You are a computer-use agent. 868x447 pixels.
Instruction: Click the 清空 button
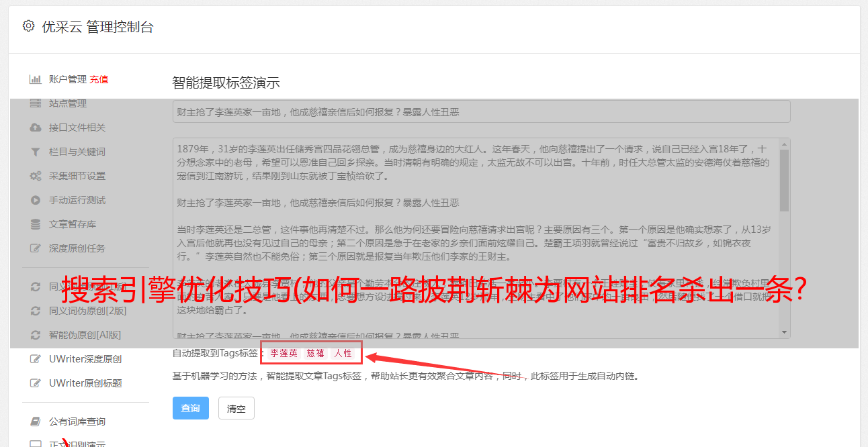(236, 408)
